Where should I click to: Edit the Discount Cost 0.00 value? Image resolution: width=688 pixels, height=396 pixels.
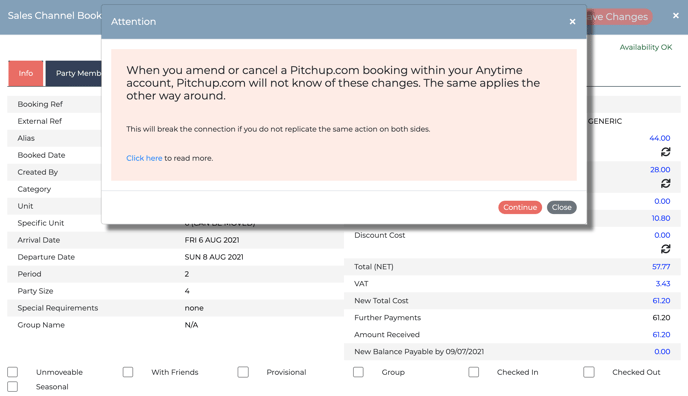[662, 235]
